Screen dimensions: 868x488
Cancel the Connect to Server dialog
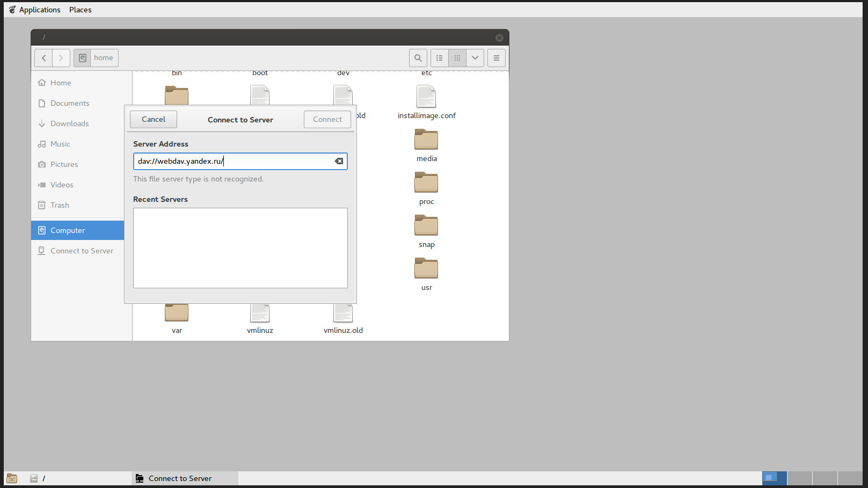pos(154,119)
